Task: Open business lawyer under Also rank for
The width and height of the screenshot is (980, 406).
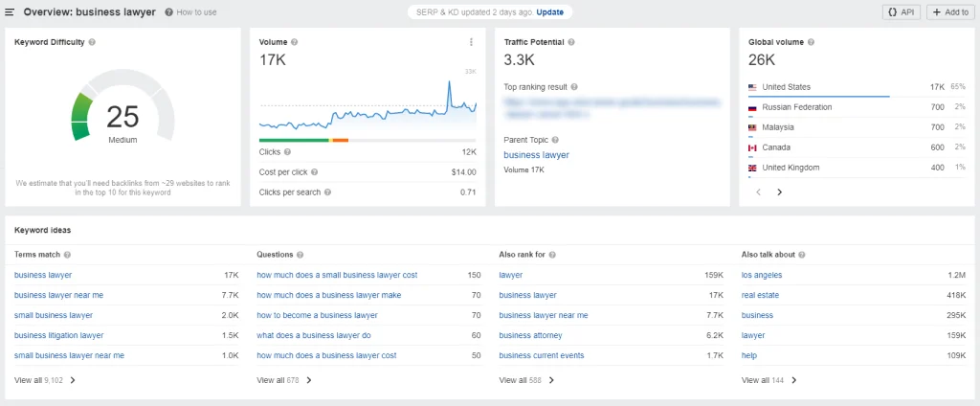Action: click(527, 295)
